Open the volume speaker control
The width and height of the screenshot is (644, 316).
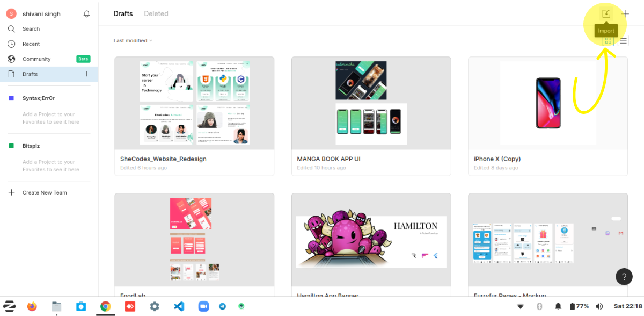point(599,306)
